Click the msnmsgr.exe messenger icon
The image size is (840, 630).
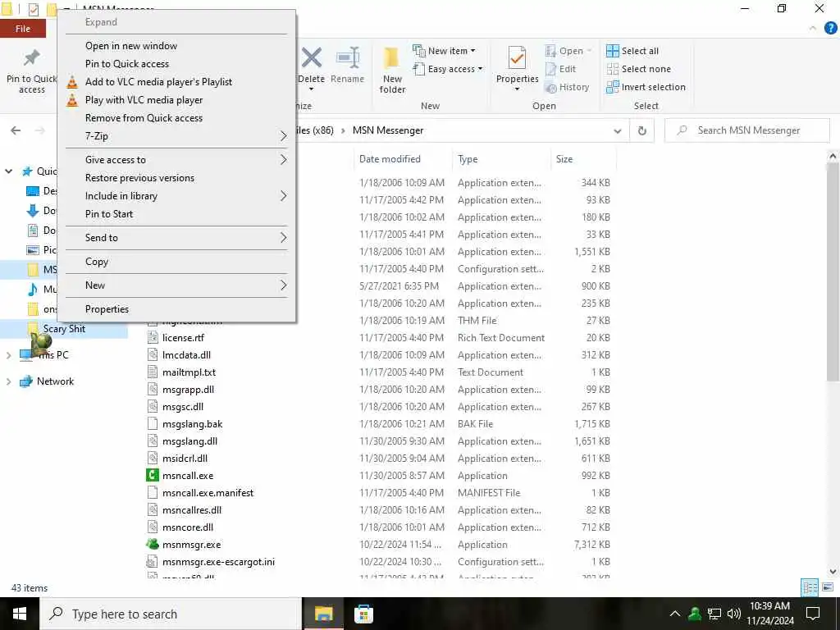point(152,545)
